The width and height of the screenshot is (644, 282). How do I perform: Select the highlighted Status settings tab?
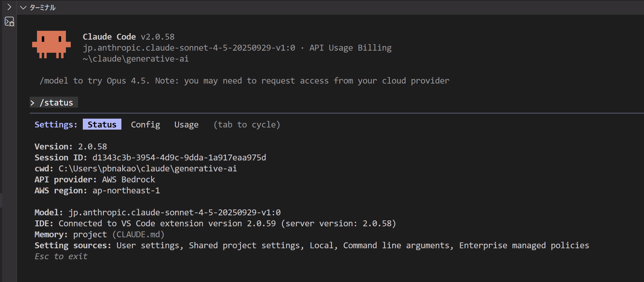(x=102, y=125)
